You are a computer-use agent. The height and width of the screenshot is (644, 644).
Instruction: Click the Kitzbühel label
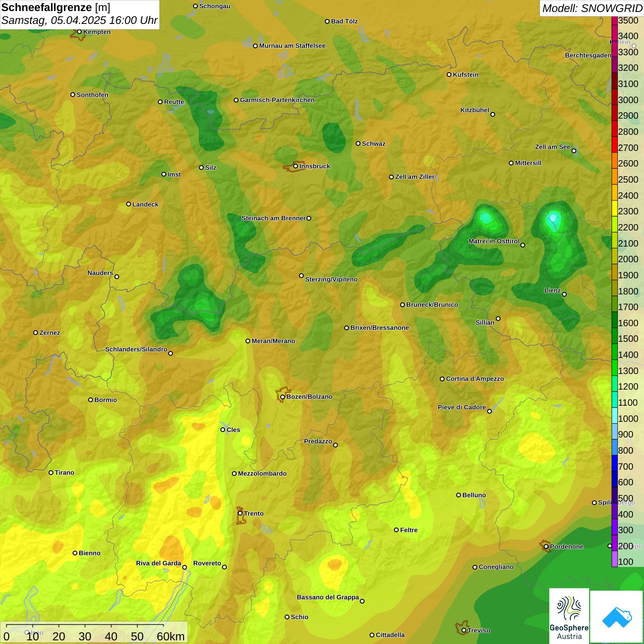[x=475, y=110]
